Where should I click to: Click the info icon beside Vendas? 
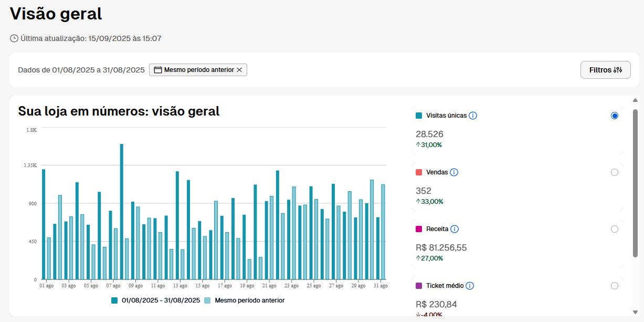click(x=455, y=172)
